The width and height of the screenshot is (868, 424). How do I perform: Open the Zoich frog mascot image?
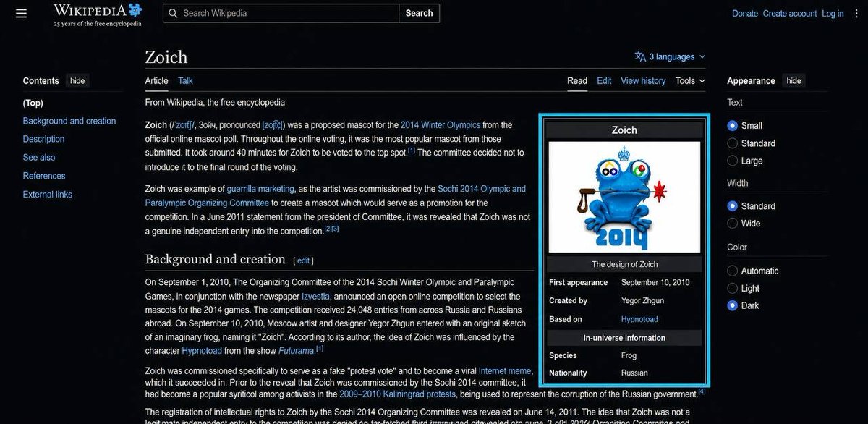pyautogui.click(x=624, y=197)
